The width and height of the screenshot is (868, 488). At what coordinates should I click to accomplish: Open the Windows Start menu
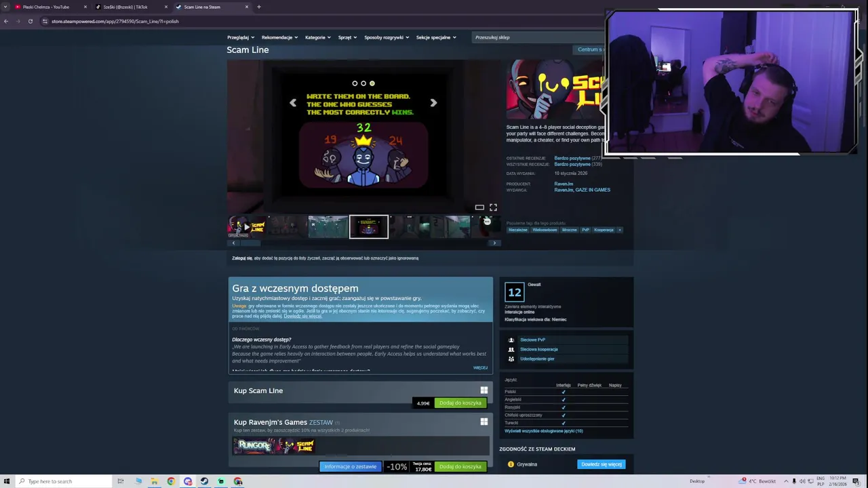tap(7, 481)
